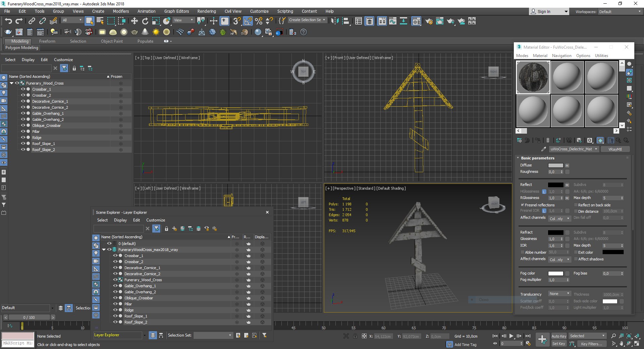Open the Rendering menu

pyautogui.click(x=207, y=11)
